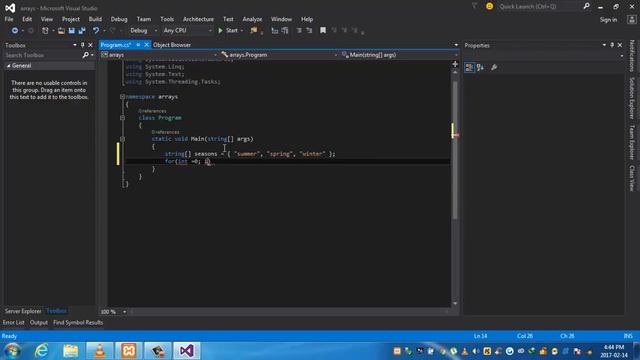
Task: Open the Build menu
Action: [95, 19]
